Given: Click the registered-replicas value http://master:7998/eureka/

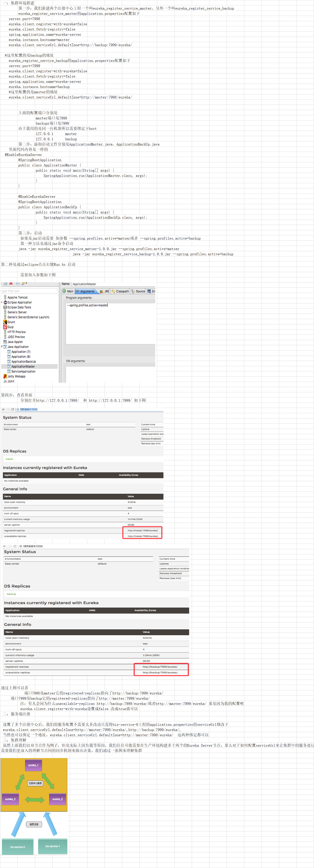Looking at the screenshot, I should click(143, 530).
